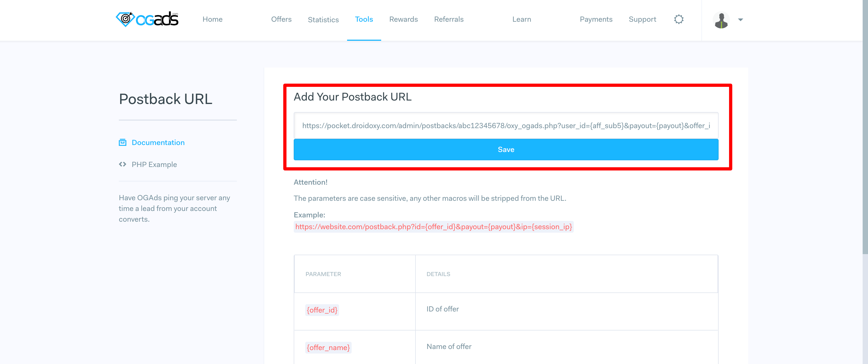Go to Payments page
Viewport: 868px width, 364px height.
(596, 19)
